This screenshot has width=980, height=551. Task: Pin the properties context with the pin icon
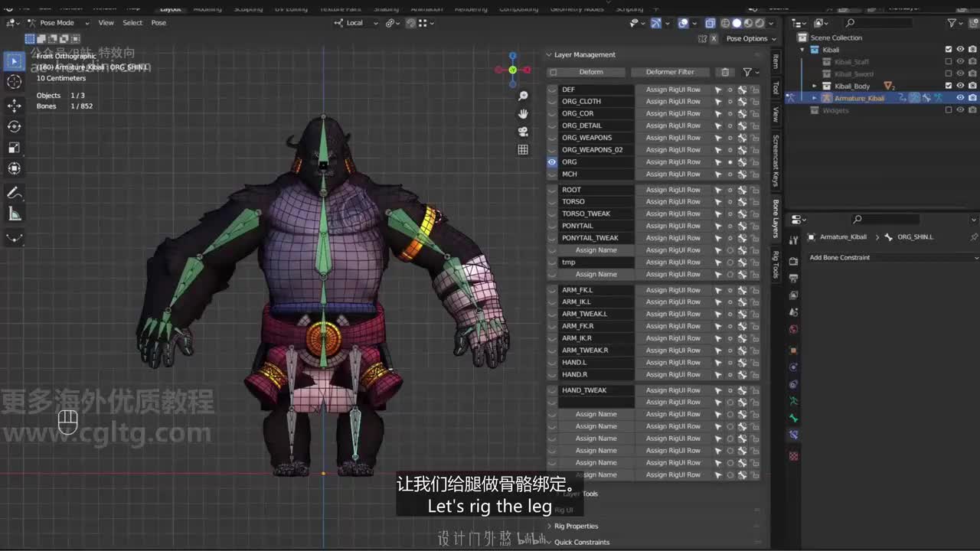(x=974, y=237)
